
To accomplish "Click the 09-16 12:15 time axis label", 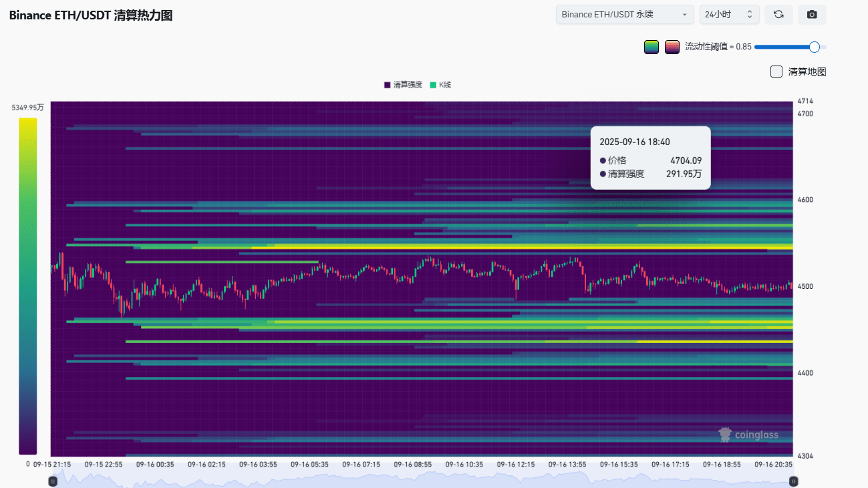I will tap(516, 464).
